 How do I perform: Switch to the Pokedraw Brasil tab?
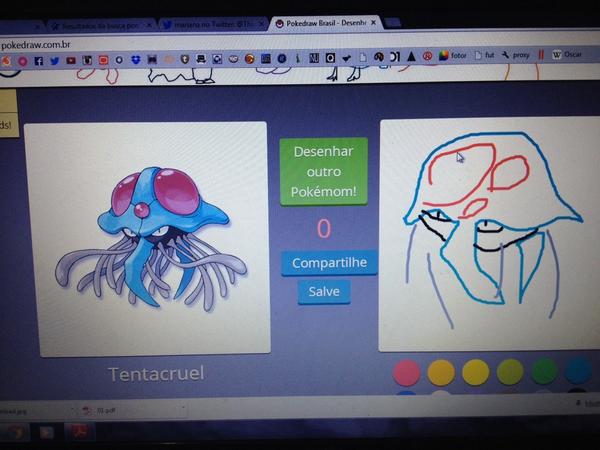(325, 23)
